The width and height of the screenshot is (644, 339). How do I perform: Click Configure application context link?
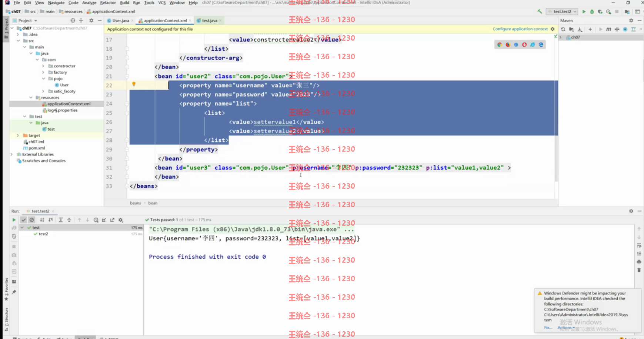pos(520,29)
